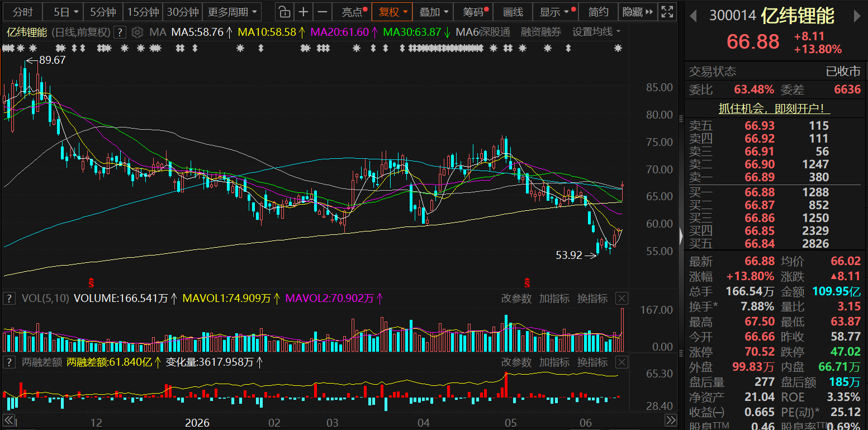868x430 pixels.
Task: Enter fullscreen chart mode
Action: coord(667,12)
